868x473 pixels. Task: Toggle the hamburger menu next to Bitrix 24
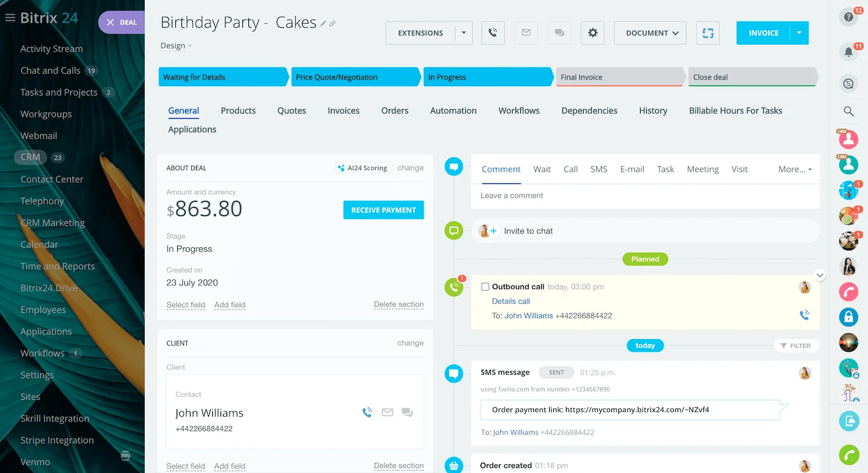[10, 18]
